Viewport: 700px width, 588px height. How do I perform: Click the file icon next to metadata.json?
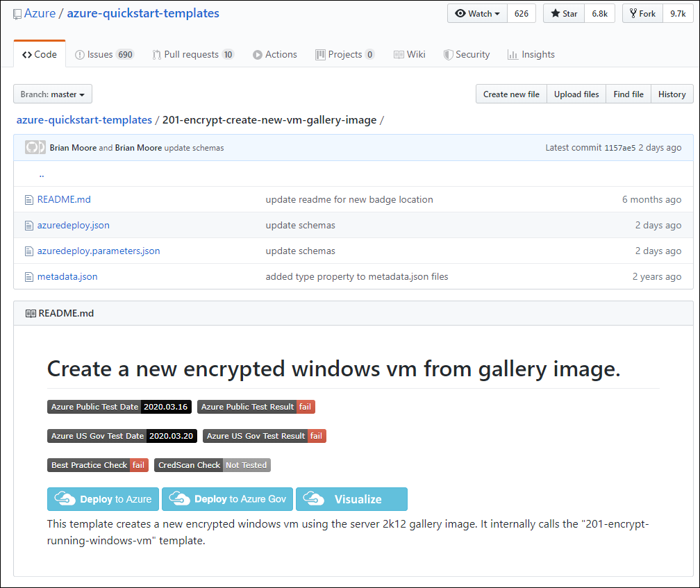[29, 277]
